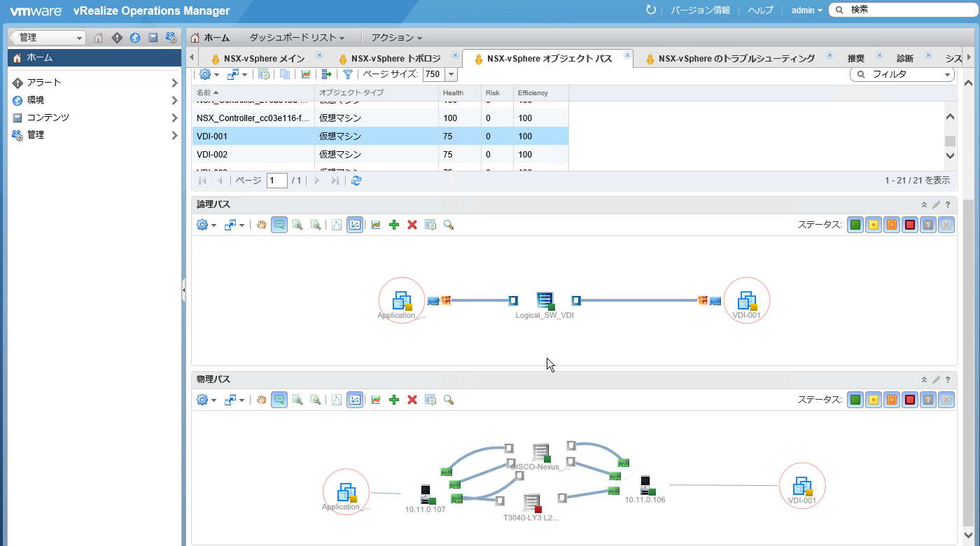Collapse the 論理パス widget
980x546 pixels.
[x=924, y=204]
